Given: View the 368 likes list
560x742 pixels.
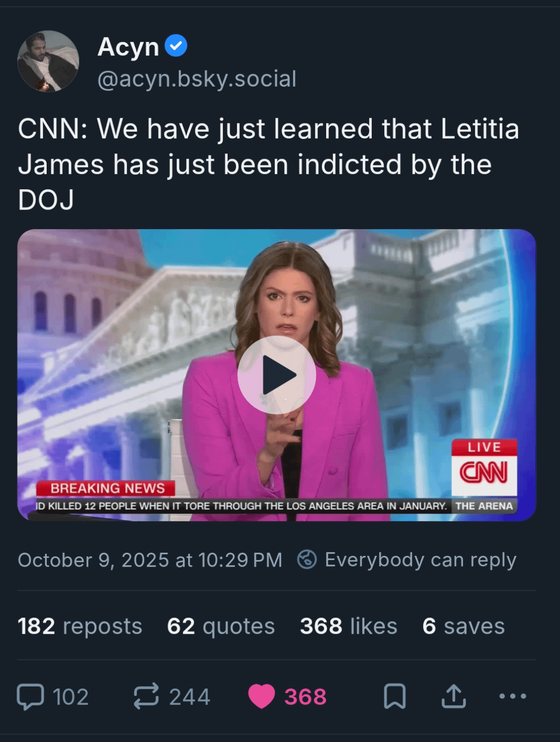Looking at the screenshot, I should pyautogui.click(x=348, y=626).
